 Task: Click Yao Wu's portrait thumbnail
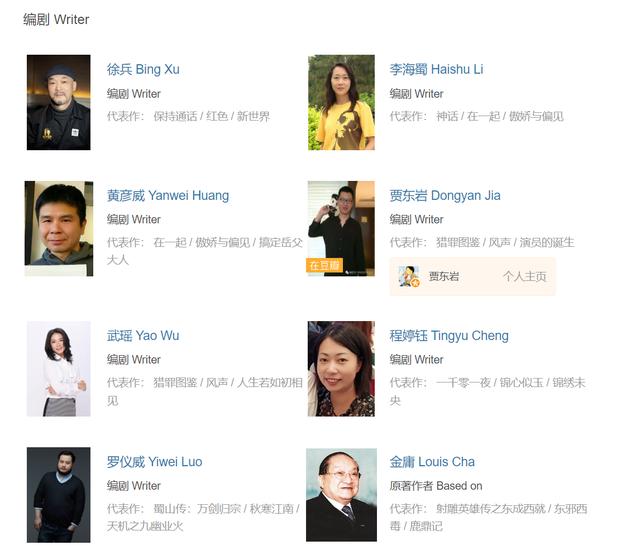(x=59, y=369)
